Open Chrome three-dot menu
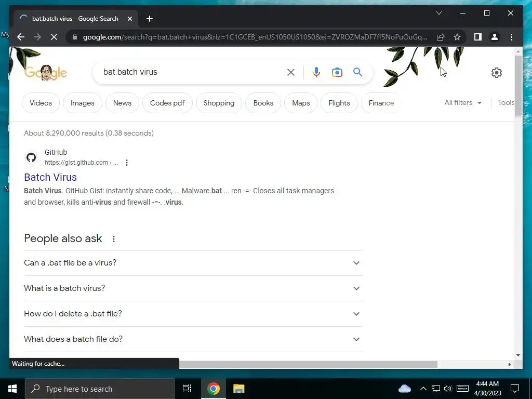The image size is (532, 399). 511,37
